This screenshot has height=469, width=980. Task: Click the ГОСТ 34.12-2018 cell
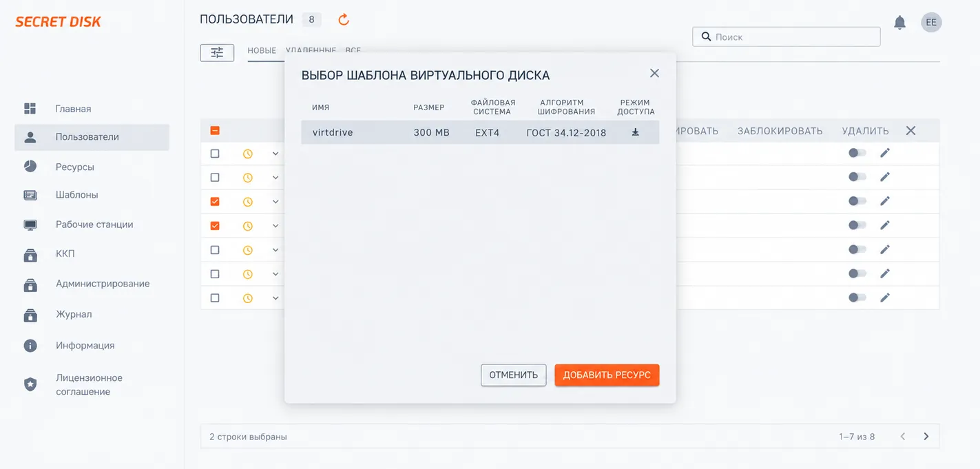[566, 132]
